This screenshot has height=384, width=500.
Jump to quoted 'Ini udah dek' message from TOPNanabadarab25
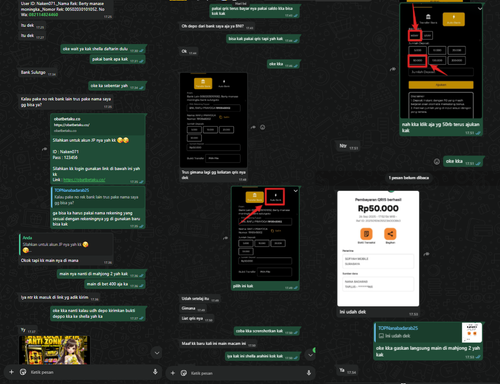coord(428,332)
